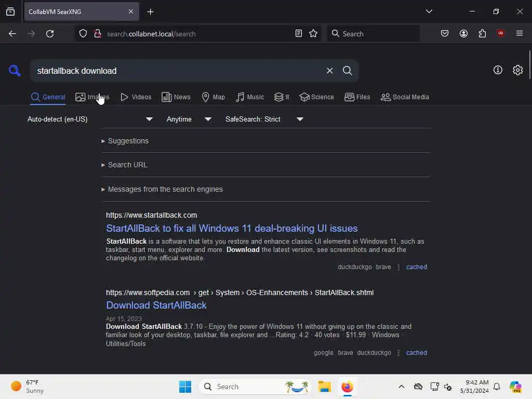
Task: Open the SearXNG about info icon
Action: point(498,70)
